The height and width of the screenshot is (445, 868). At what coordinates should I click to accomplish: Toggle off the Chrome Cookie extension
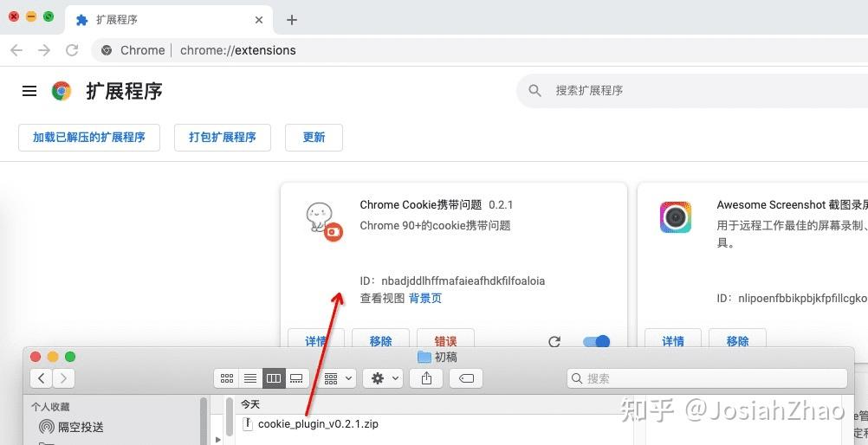point(596,341)
